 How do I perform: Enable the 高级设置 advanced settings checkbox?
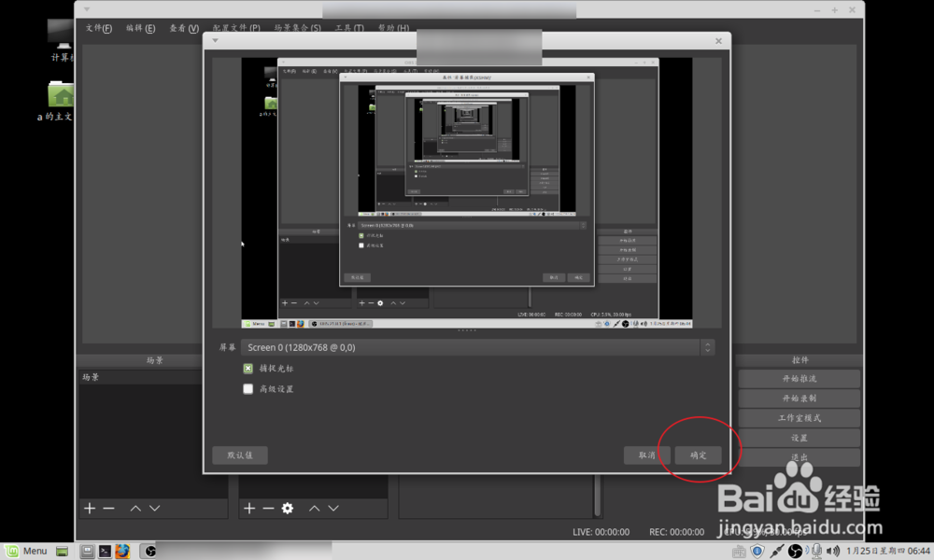[248, 388]
